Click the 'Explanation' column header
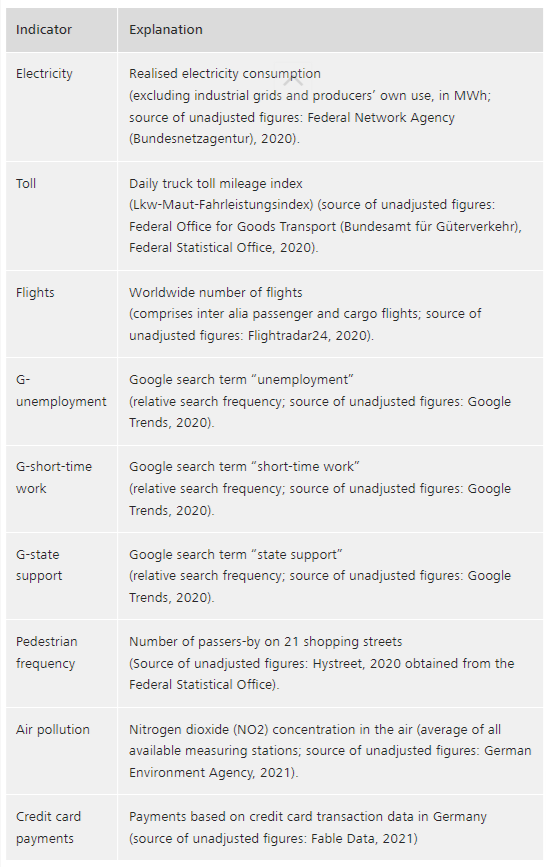This screenshot has width=546, height=867. 330,30
